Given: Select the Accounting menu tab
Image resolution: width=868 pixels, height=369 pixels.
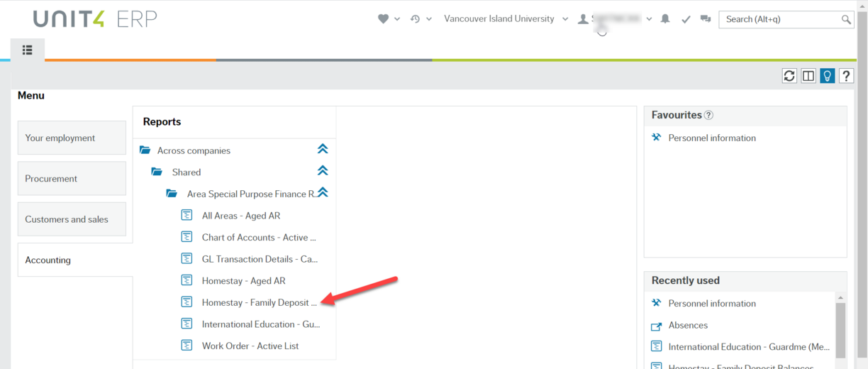Looking at the screenshot, I should coord(75,260).
